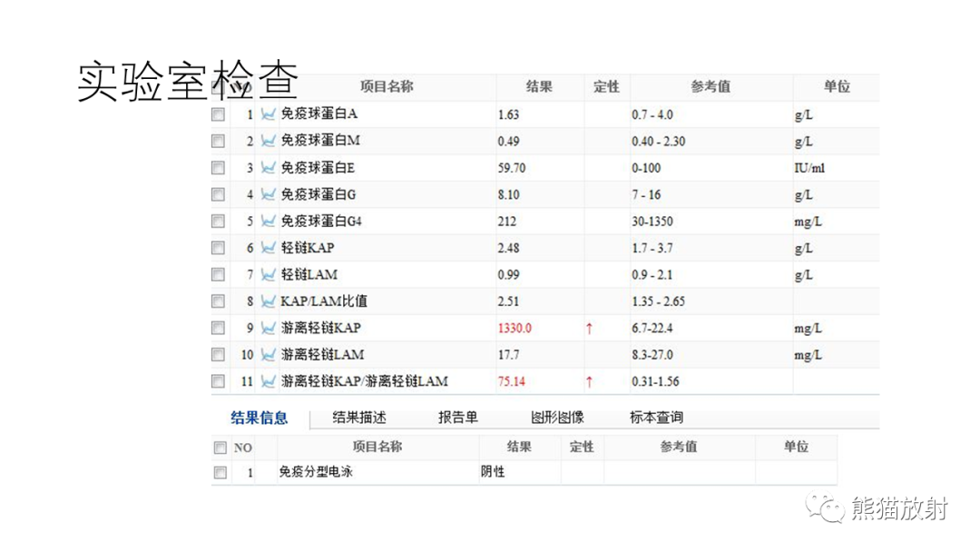
Task: Switch to 结果描述 tab
Action: [359, 417]
